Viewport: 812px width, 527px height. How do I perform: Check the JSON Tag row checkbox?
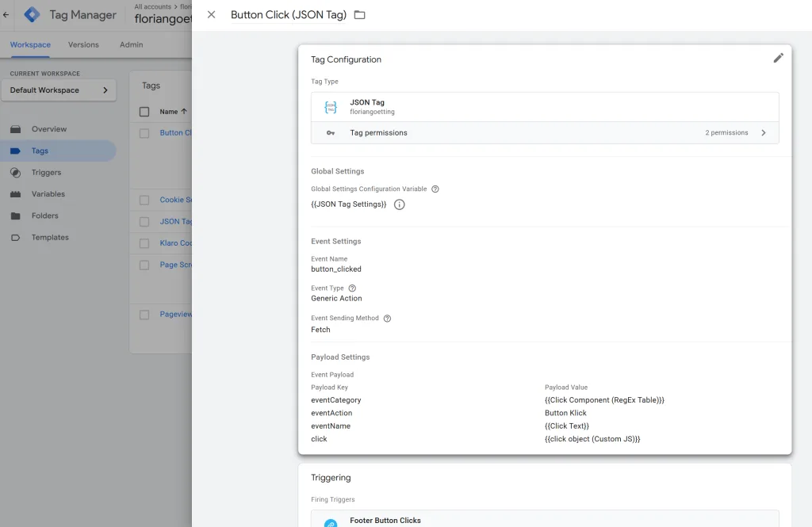pyautogui.click(x=144, y=222)
